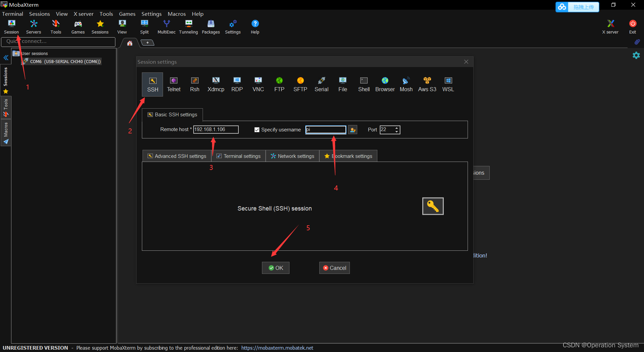
Task: Toggle the Specify username checkbox
Action: (257, 130)
